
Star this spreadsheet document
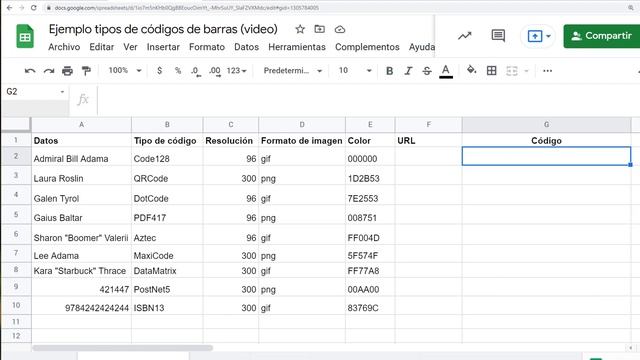[300, 29]
